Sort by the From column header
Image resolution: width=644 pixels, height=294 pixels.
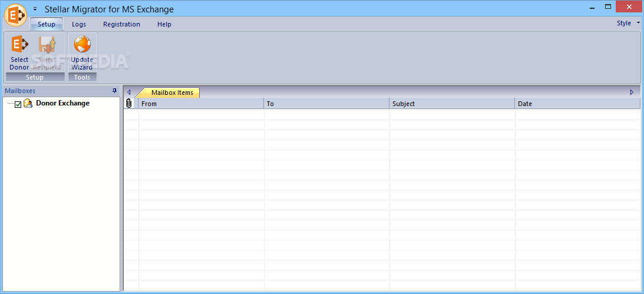(x=201, y=104)
